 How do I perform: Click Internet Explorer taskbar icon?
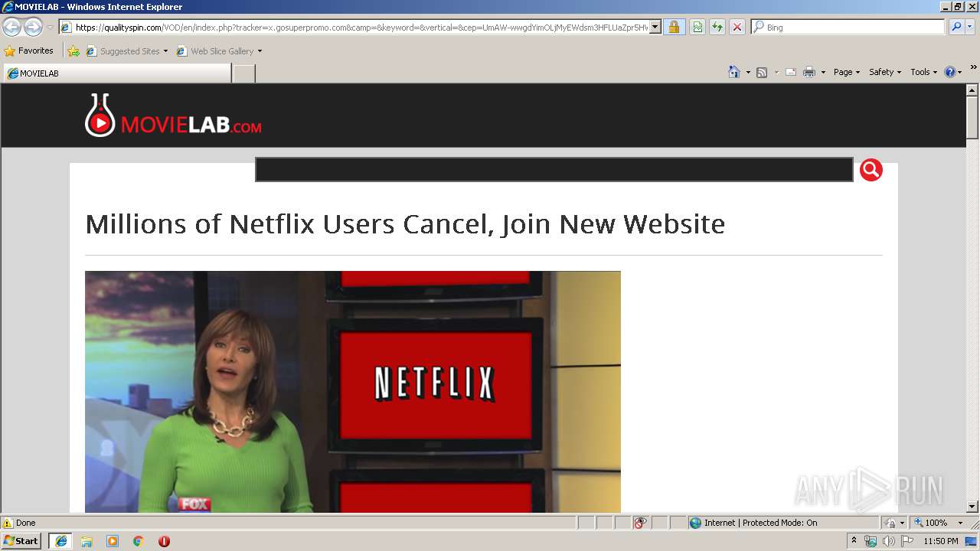click(60, 541)
